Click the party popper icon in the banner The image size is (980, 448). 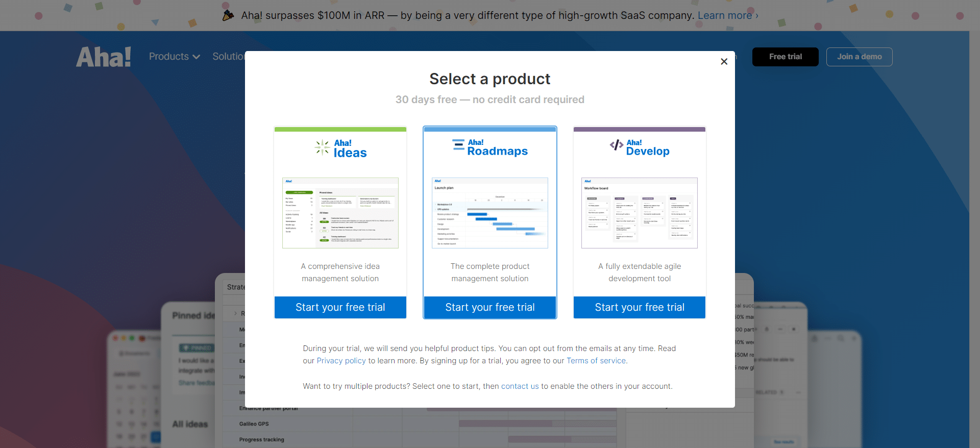pyautogui.click(x=228, y=15)
